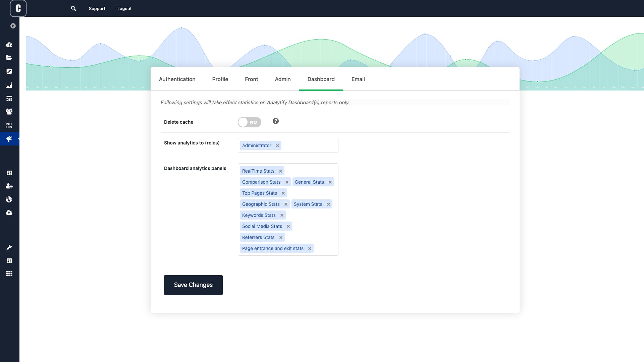Click the Save Changes button
Viewport: 644px width, 362px height.
tap(193, 285)
